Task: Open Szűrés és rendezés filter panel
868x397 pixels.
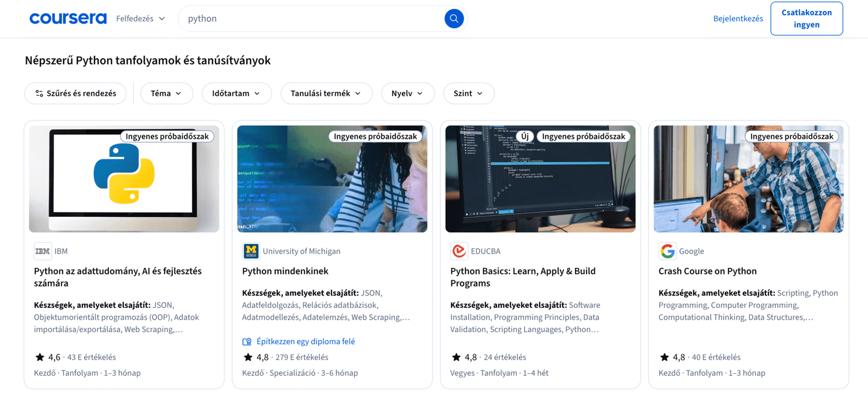Action: click(x=75, y=93)
